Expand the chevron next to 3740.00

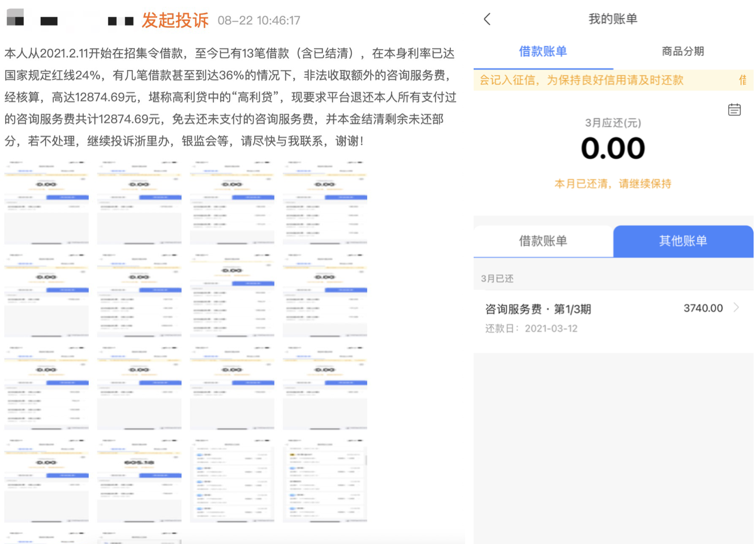tap(736, 308)
